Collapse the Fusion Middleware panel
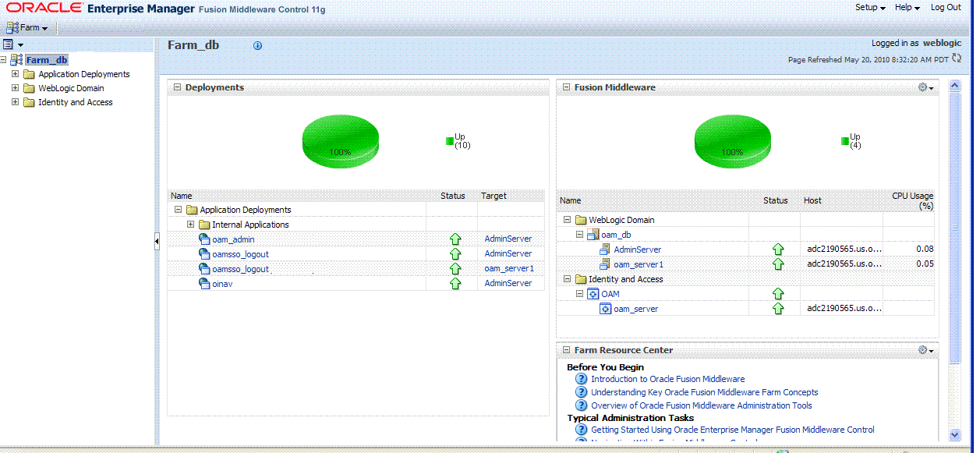Image resolution: width=980 pixels, height=453 pixels. [567, 87]
